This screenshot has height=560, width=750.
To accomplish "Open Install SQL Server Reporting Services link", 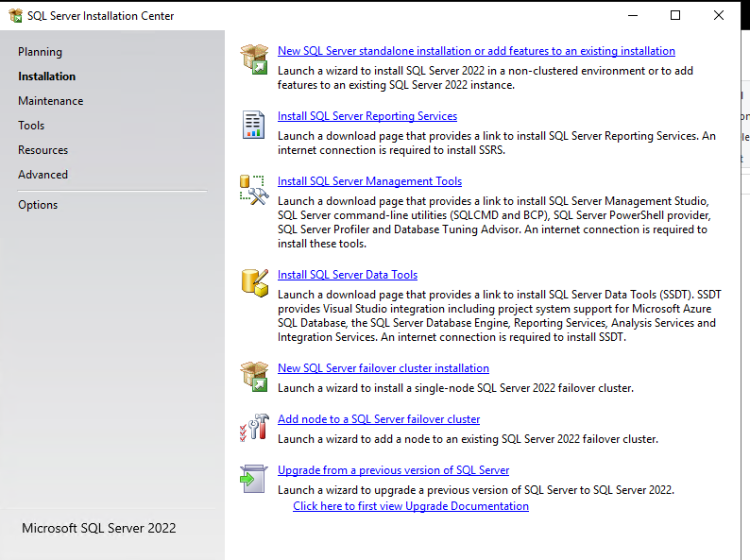I will (x=367, y=116).
